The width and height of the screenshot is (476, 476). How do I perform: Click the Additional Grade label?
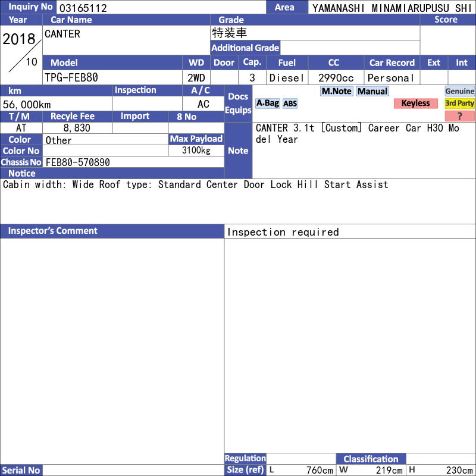point(245,48)
